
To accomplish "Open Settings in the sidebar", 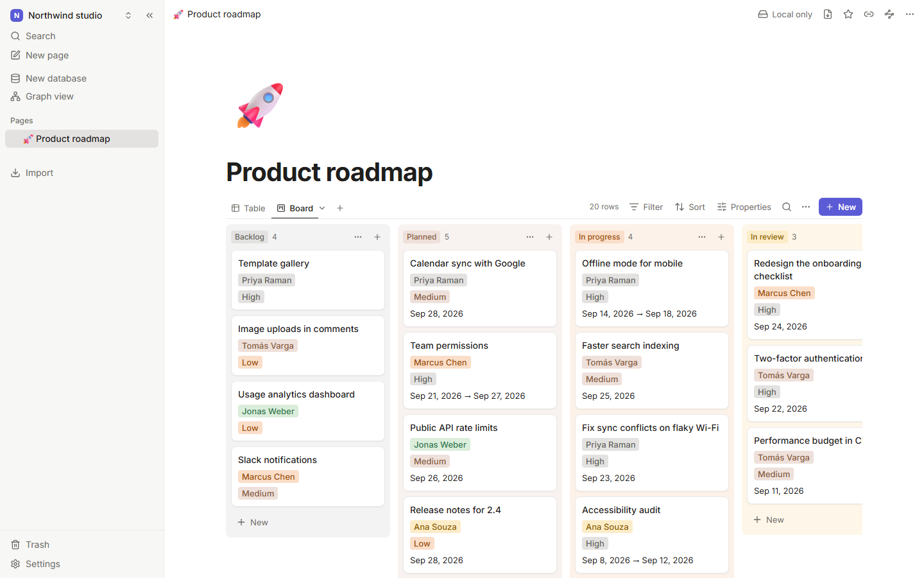I will click(81, 564).
